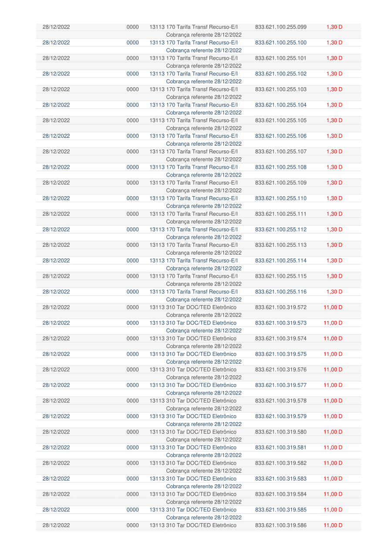The image size is (392, 555).
Task: Click the Tar DOC/TED Eletrônico description for document 319.582
Action: [x=193, y=463]
